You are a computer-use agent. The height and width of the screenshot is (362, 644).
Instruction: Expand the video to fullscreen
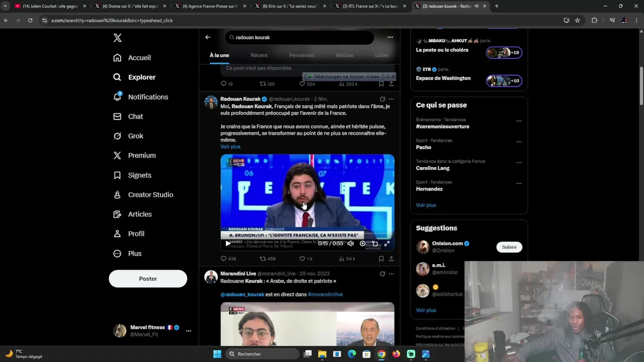387,243
